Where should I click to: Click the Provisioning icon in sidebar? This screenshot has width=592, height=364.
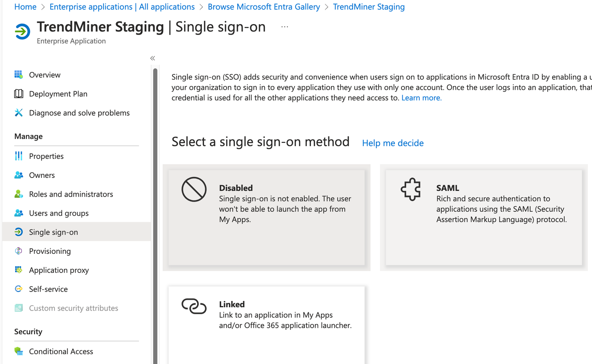click(x=18, y=251)
